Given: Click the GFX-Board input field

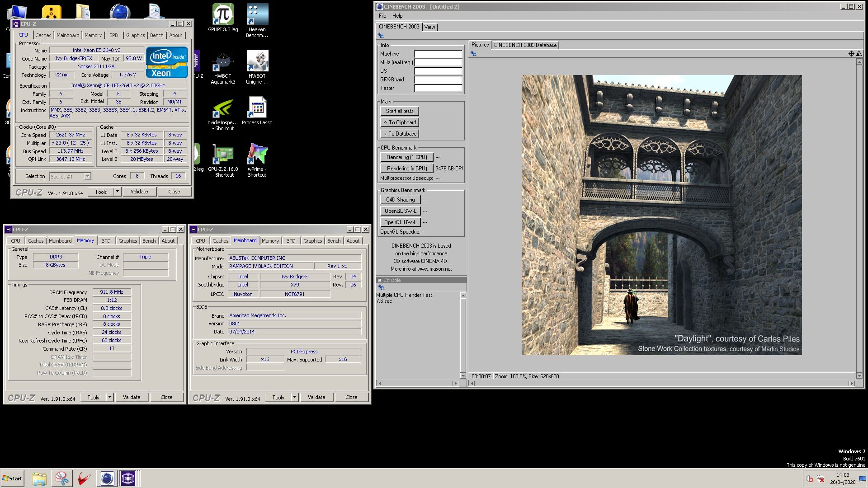Looking at the screenshot, I should pos(438,80).
